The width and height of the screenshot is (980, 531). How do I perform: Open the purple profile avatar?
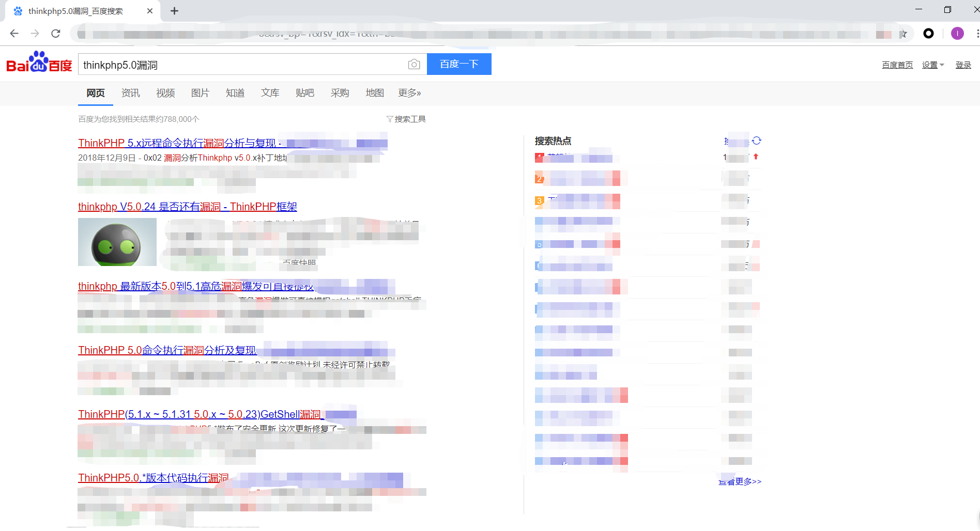click(957, 34)
